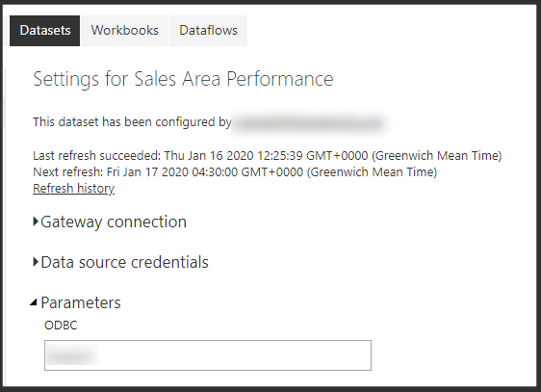Open the Refresh history link
Viewport: 541px width, 392px height.
[73, 189]
